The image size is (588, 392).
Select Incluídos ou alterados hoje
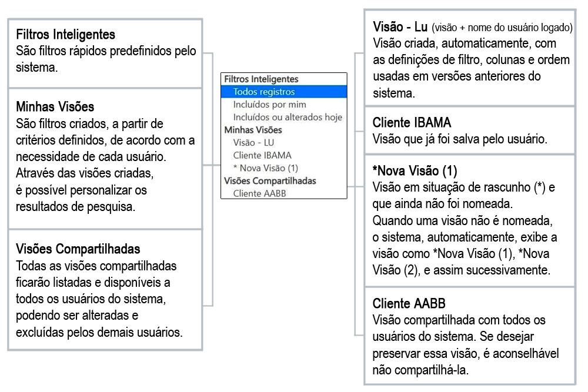[x=284, y=118]
